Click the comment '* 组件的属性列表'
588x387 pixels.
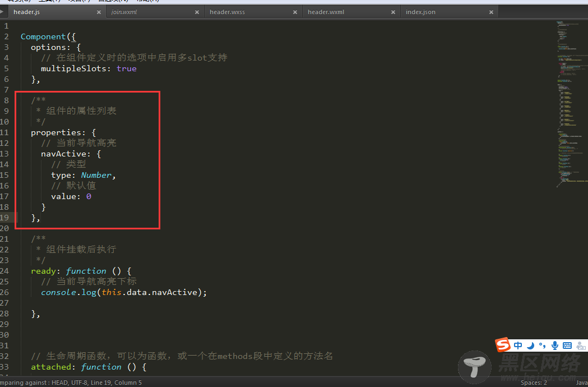[x=76, y=110]
